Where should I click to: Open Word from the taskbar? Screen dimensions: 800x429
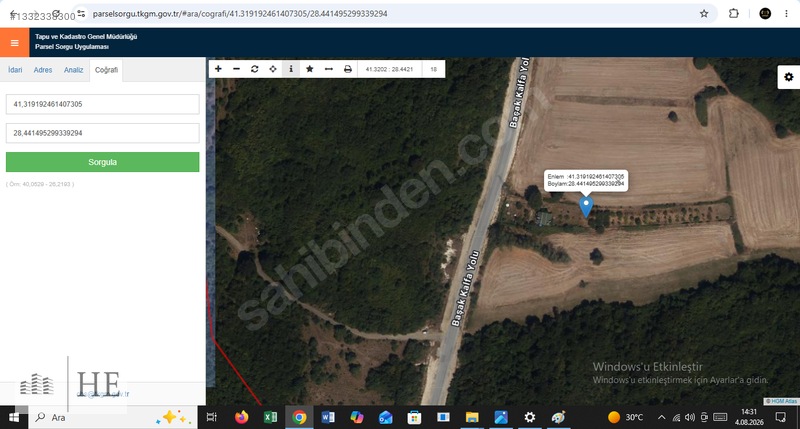(328, 417)
